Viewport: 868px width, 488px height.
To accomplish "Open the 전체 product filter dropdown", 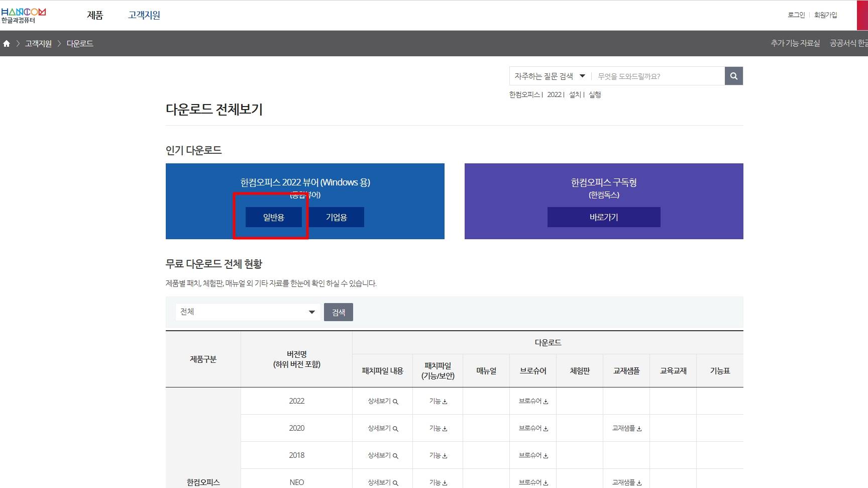I will coord(247,312).
